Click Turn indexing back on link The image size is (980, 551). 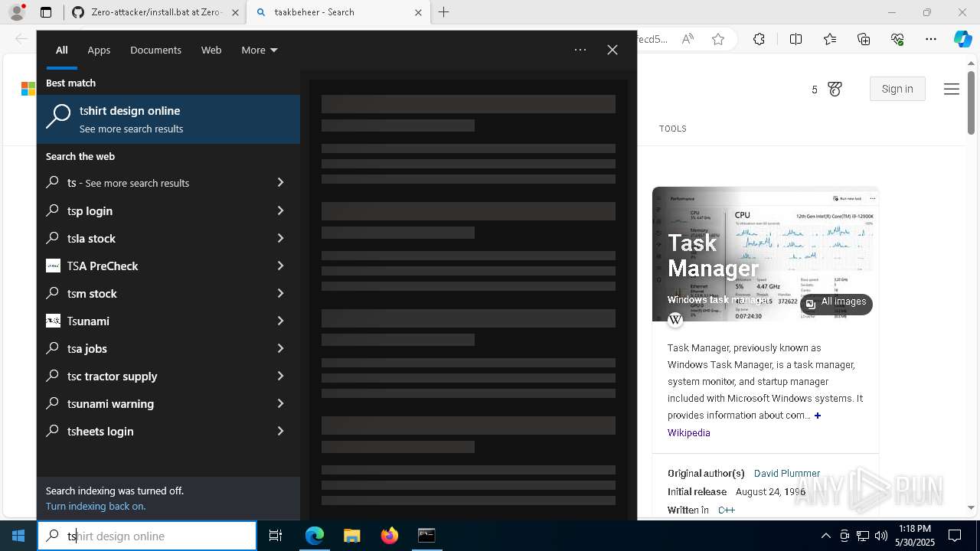tap(96, 506)
